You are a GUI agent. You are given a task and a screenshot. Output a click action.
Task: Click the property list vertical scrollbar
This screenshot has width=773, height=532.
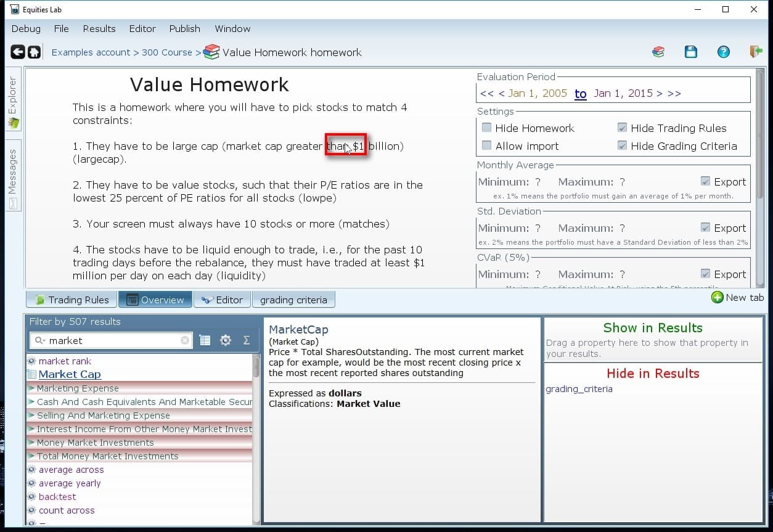pos(256,432)
